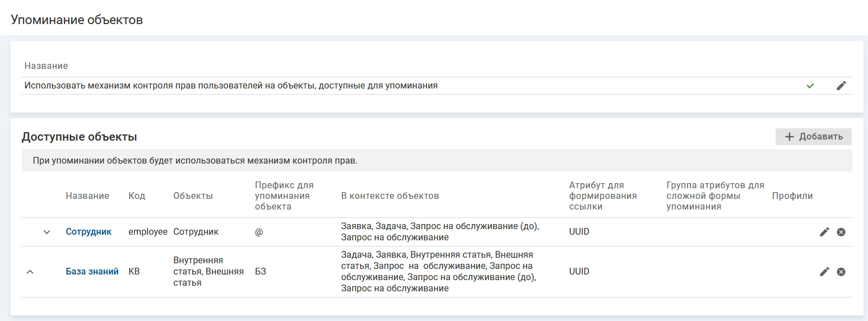Open the База знаний link
The width and height of the screenshot is (868, 321).
pyautogui.click(x=92, y=272)
